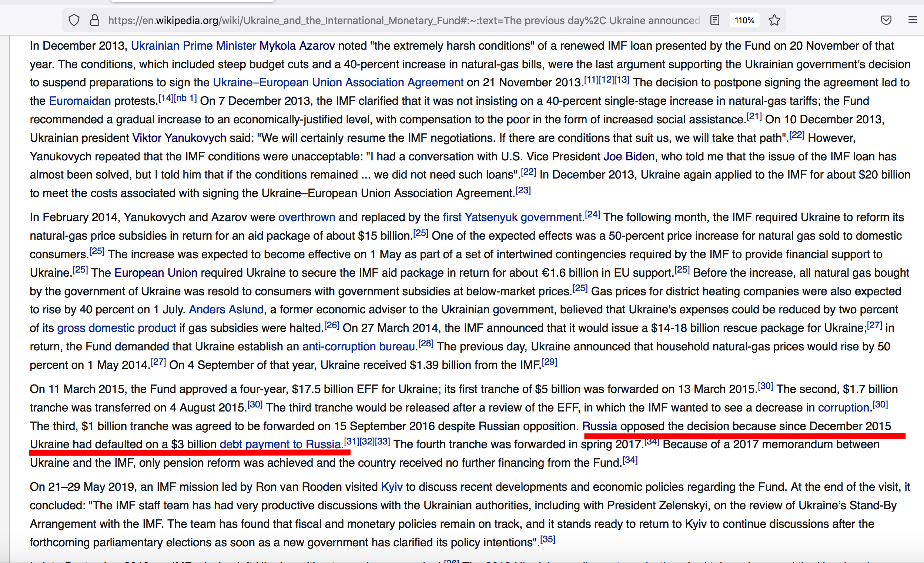Open the Mykola Azarov link
The image size is (924, 563).
point(297,46)
